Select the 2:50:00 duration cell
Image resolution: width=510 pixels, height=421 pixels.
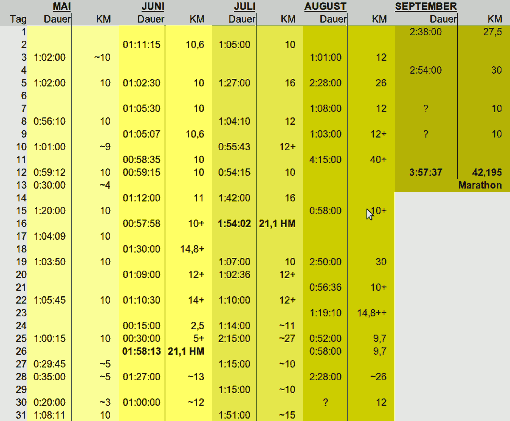coord(325,262)
